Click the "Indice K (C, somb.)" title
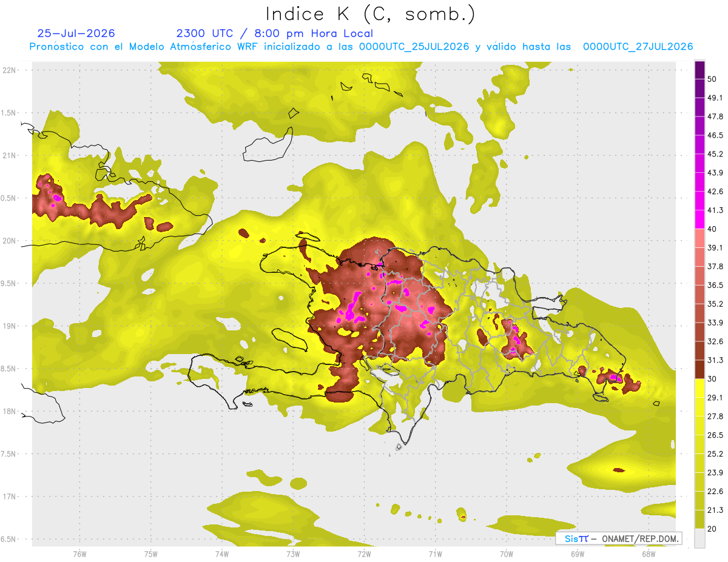 pyautogui.click(x=370, y=15)
